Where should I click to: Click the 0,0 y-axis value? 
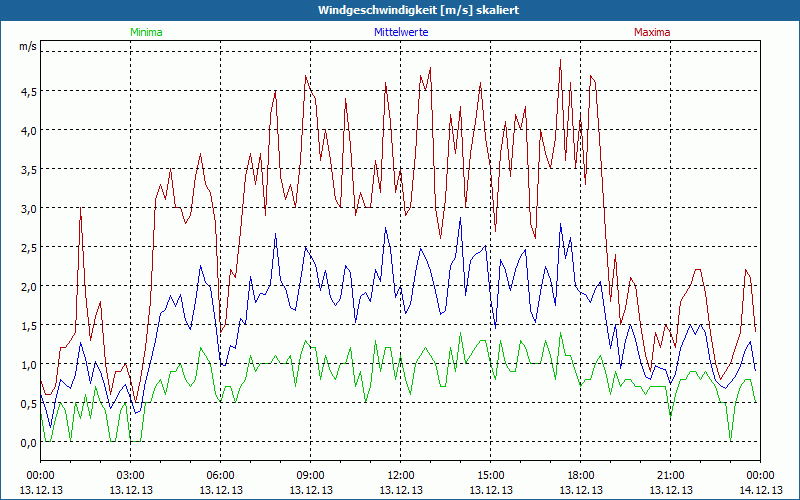[x=29, y=443]
